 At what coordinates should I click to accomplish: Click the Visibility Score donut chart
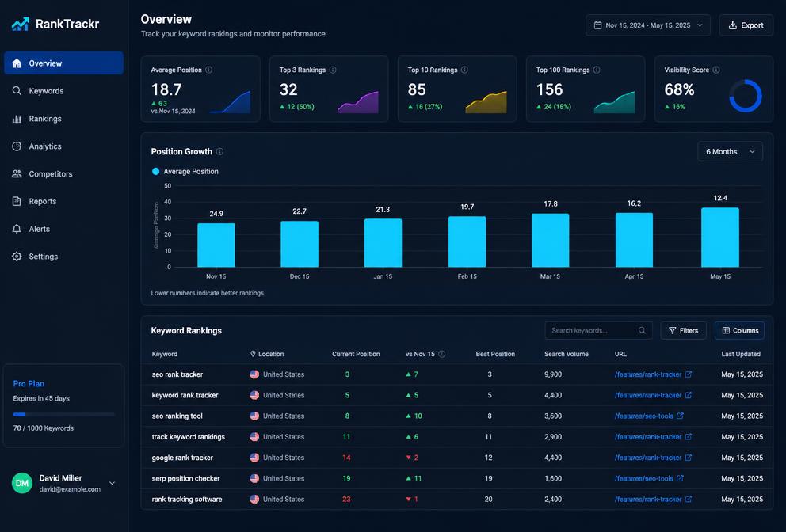click(x=746, y=96)
